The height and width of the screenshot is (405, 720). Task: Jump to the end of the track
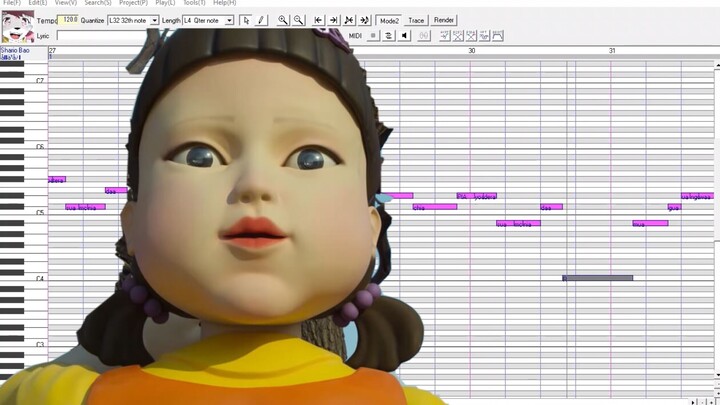tap(333, 20)
